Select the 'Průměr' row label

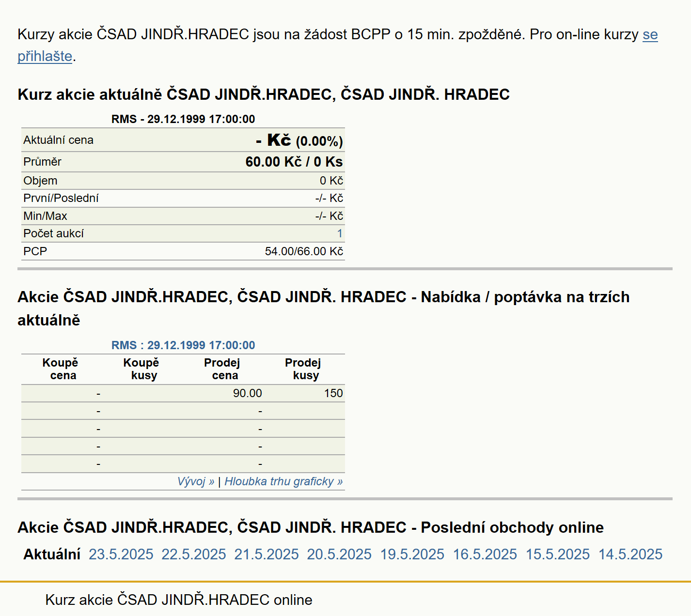click(x=42, y=162)
